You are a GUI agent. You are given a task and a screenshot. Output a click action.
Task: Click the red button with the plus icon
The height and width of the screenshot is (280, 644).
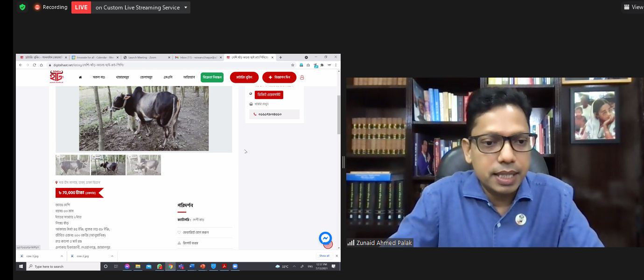coord(279,77)
